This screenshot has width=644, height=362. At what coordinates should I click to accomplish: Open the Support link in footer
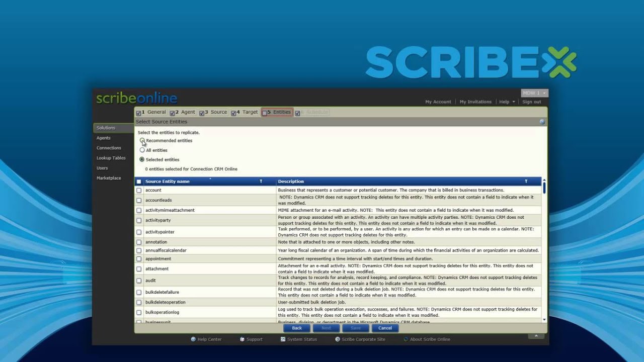(x=255, y=339)
